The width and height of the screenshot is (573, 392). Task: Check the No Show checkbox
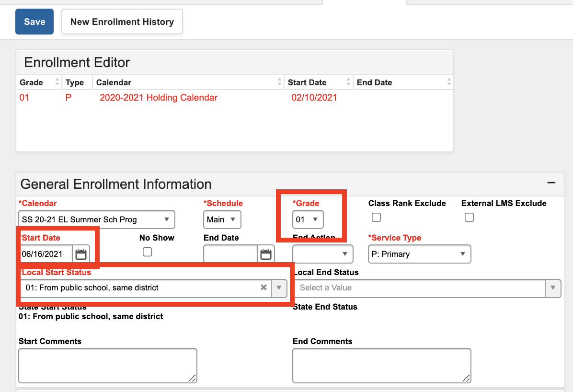point(147,252)
